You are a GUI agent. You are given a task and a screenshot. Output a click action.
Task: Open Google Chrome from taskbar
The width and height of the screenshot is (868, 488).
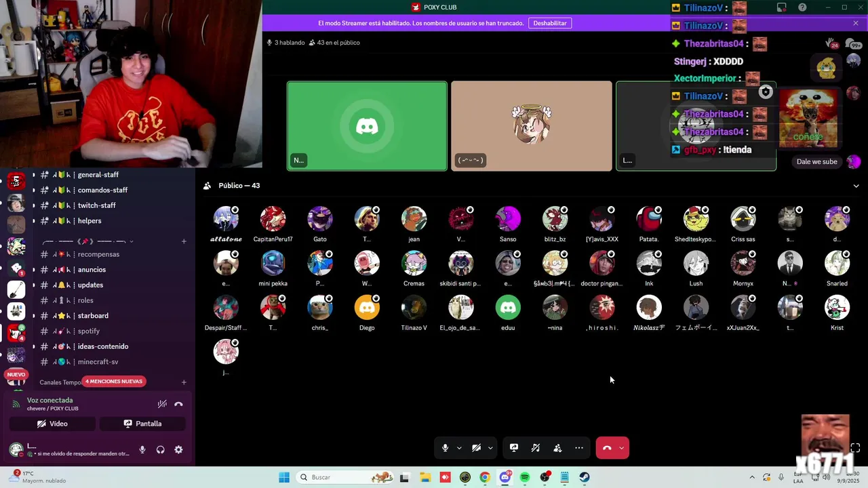pyautogui.click(x=485, y=477)
